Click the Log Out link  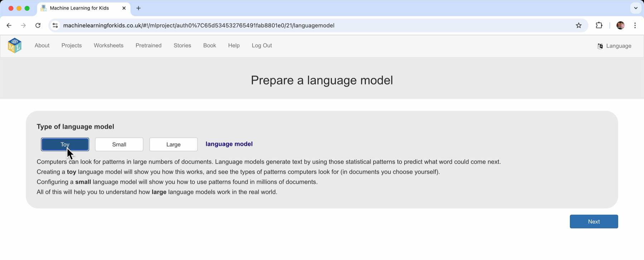(x=262, y=45)
